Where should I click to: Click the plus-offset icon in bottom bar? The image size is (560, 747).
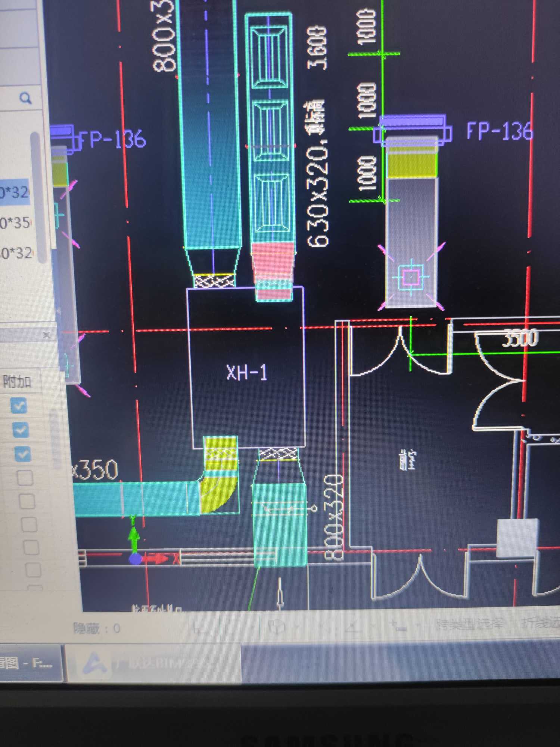[398, 624]
